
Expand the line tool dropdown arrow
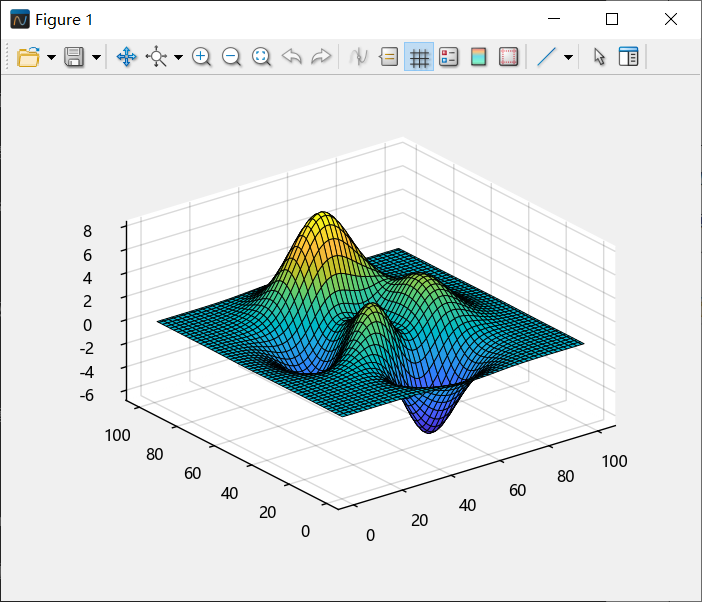click(568, 58)
